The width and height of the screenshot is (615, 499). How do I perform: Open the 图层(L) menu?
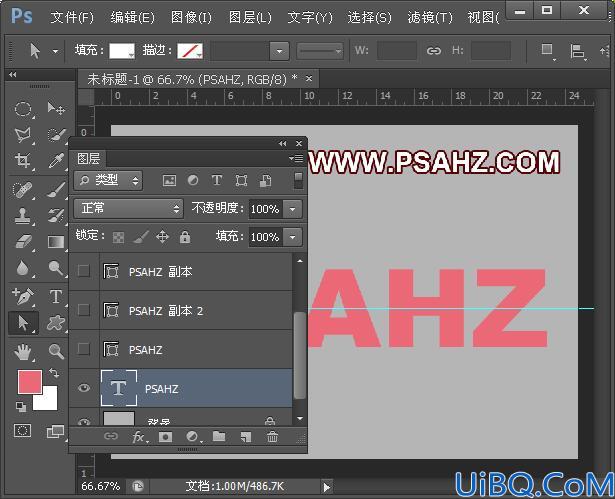click(250, 17)
